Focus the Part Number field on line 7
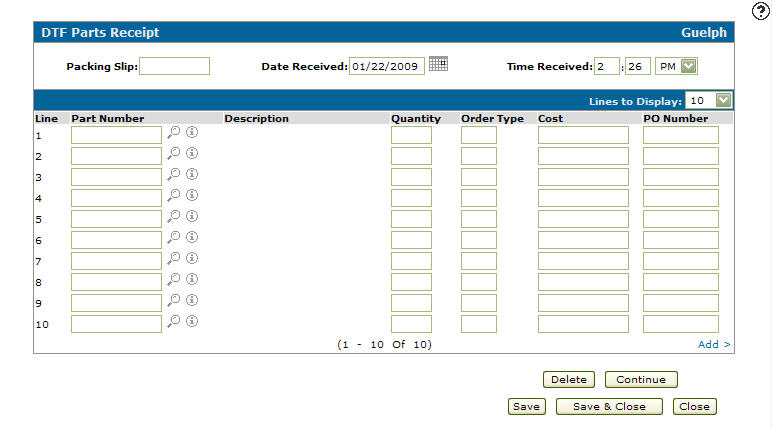The image size is (772, 429). pyautogui.click(x=116, y=261)
